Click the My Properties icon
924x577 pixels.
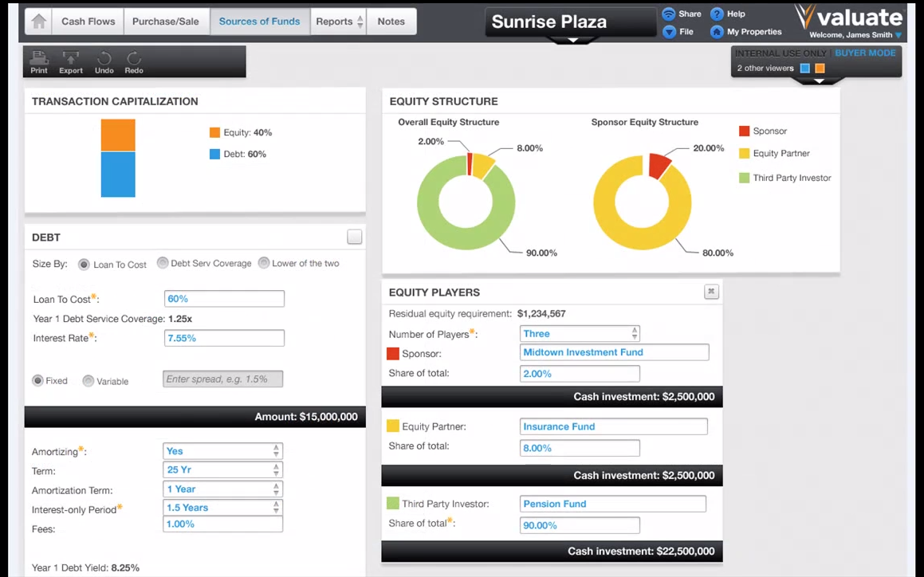(x=717, y=32)
